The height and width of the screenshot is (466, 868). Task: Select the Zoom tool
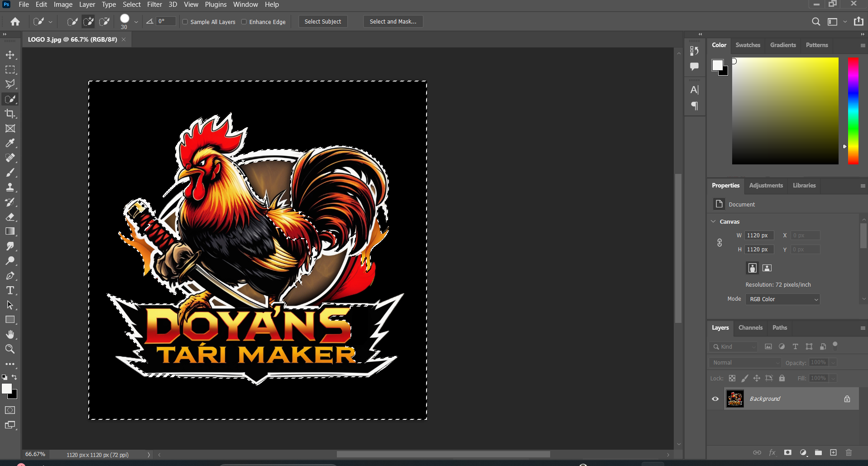(10, 349)
